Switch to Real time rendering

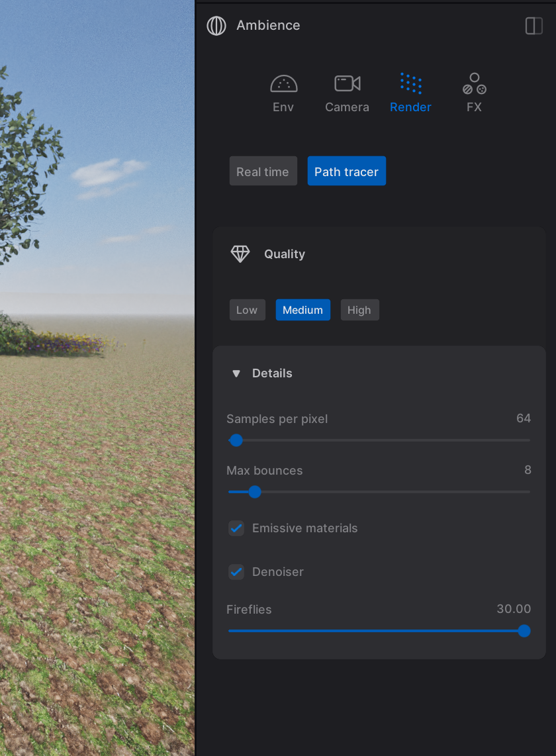[263, 171]
